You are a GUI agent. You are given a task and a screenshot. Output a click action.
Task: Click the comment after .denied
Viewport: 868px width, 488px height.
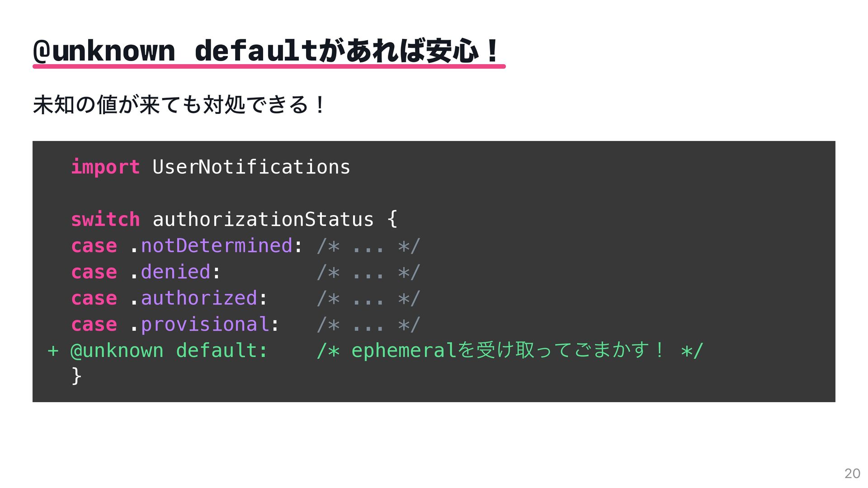coord(368,272)
